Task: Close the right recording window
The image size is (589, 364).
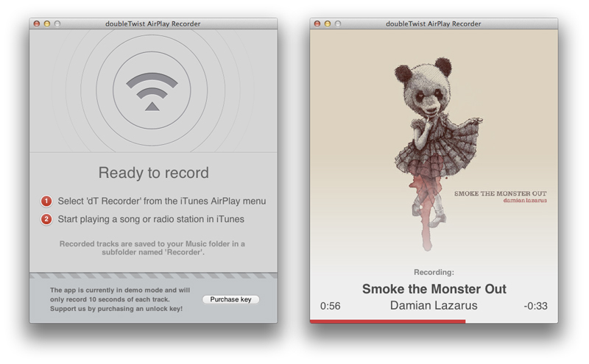Action: click(x=317, y=24)
